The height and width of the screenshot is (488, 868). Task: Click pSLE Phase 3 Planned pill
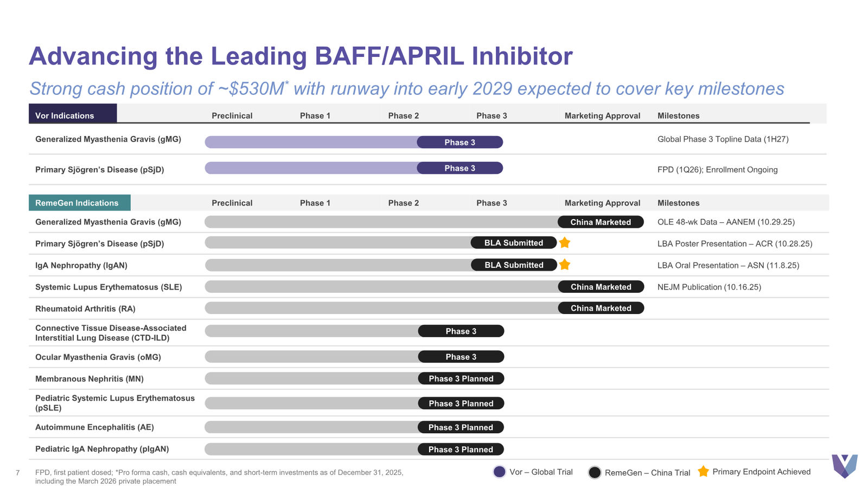coord(461,403)
